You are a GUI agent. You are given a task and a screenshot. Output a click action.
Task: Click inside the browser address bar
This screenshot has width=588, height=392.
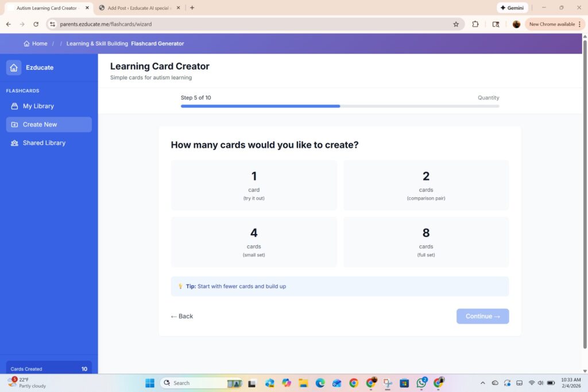(x=230, y=24)
